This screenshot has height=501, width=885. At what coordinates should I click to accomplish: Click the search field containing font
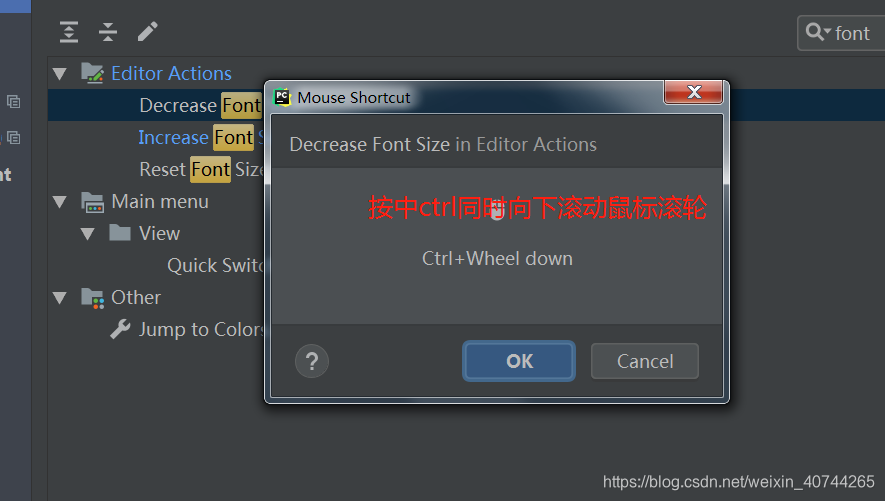click(x=841, y=33)
